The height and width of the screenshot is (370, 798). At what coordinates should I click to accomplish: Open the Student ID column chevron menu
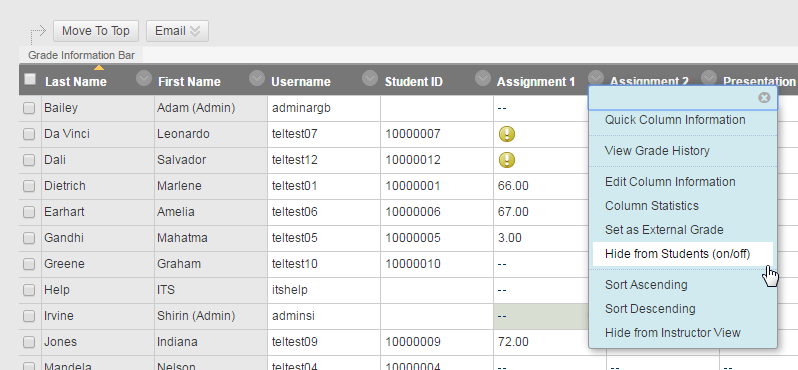click(x=483, y=78)
